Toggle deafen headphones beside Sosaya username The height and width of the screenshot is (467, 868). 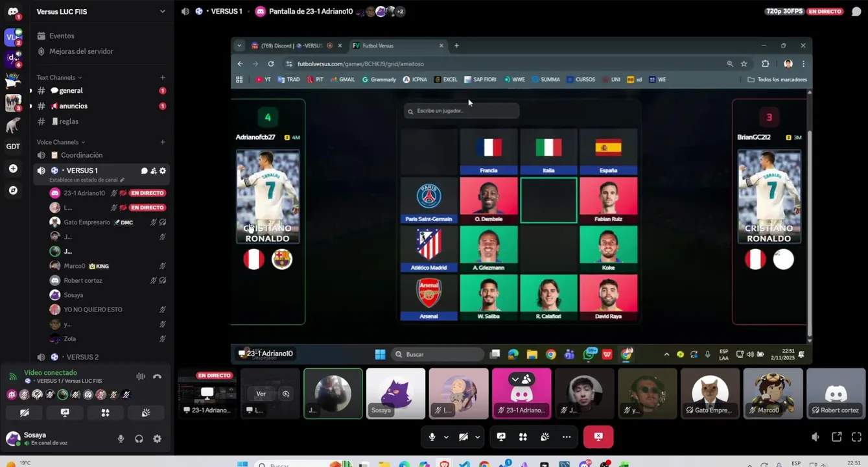[x=139, y=439]
